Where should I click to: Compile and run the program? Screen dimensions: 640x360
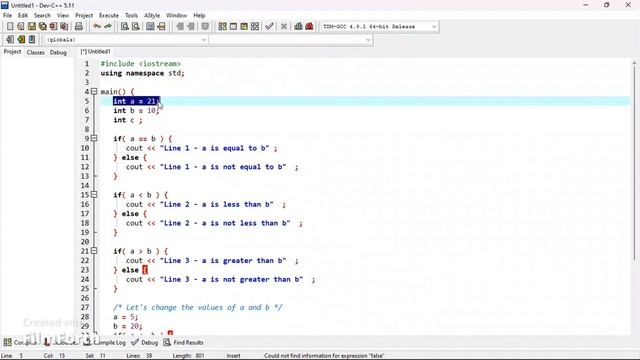[244, 27]
